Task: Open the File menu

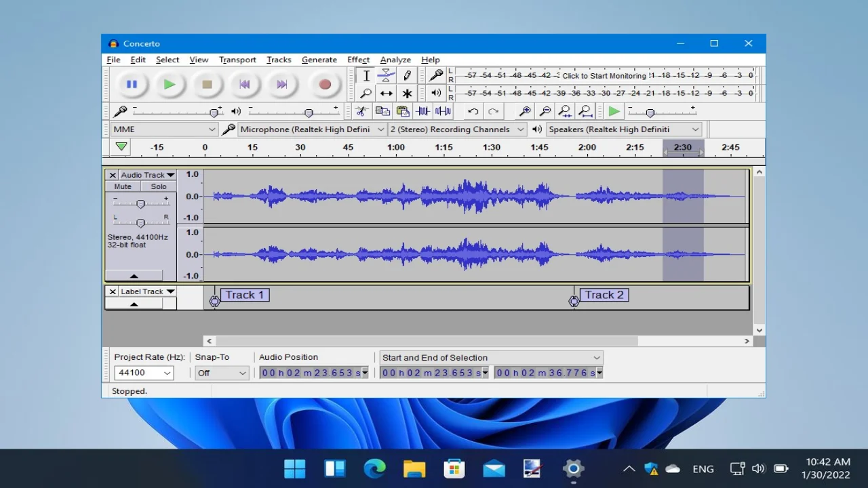Action: [x=113, y=60]
